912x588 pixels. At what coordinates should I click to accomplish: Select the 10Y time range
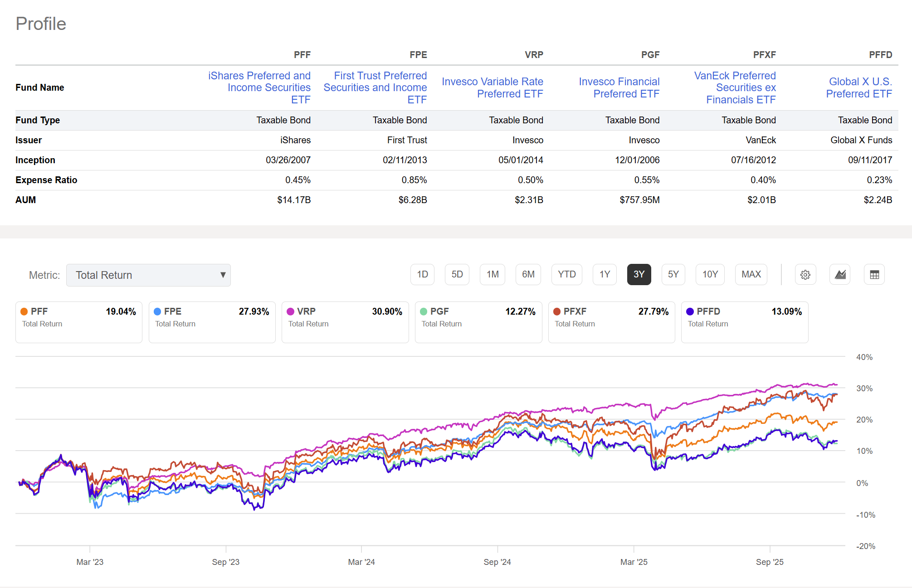click(x=710, y=275)
